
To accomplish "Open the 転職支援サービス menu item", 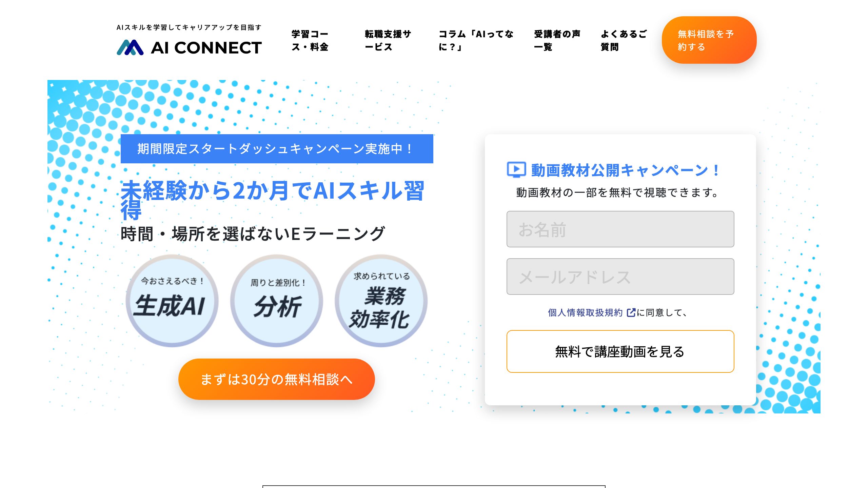I will coord(388,40).
